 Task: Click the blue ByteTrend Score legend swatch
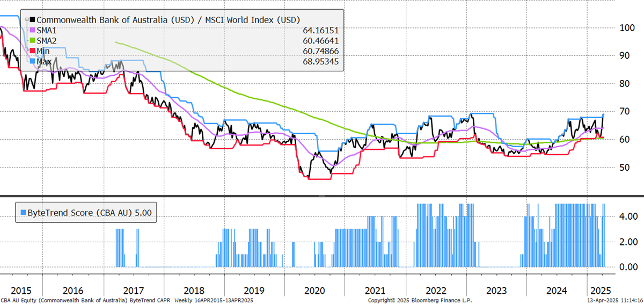pyautogui.click(x=22, y=213)
